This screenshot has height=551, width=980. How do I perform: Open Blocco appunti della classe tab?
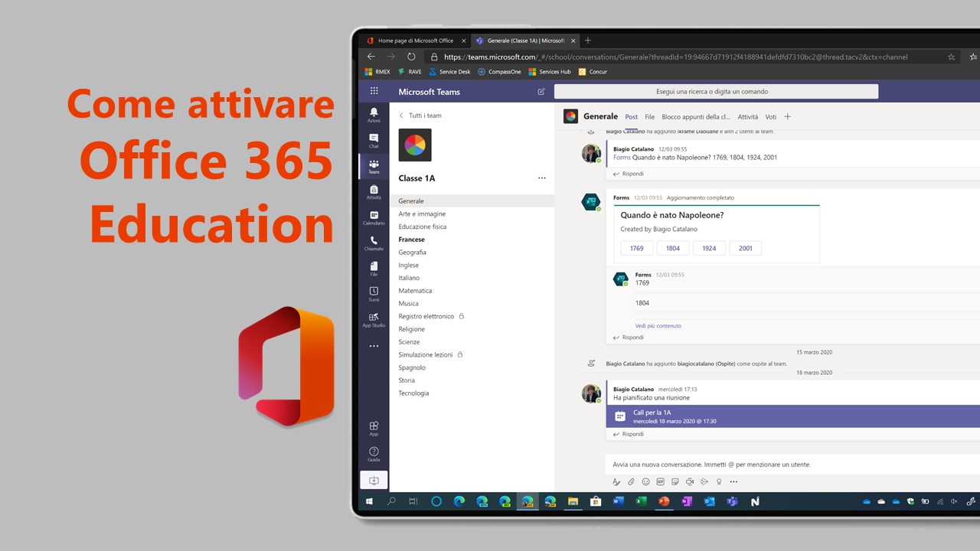click(696, 117)
